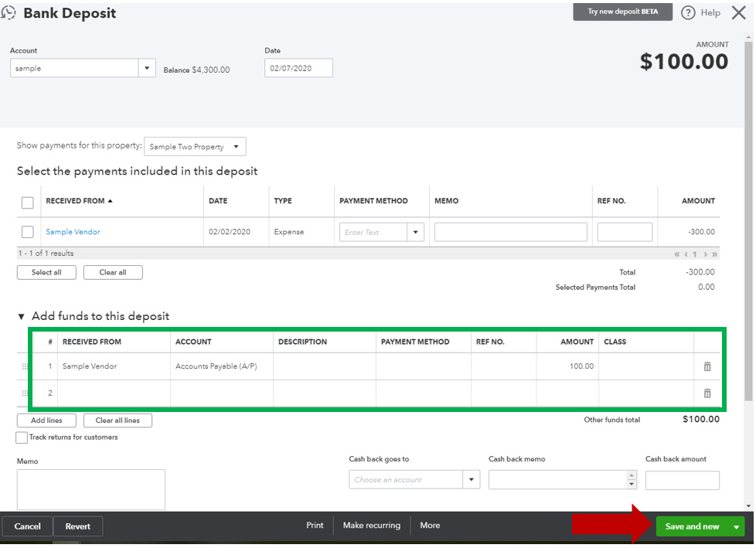The image size is (756, 548).
Task: Open the Account dropdown showing sample
Action: click(147, 68)
